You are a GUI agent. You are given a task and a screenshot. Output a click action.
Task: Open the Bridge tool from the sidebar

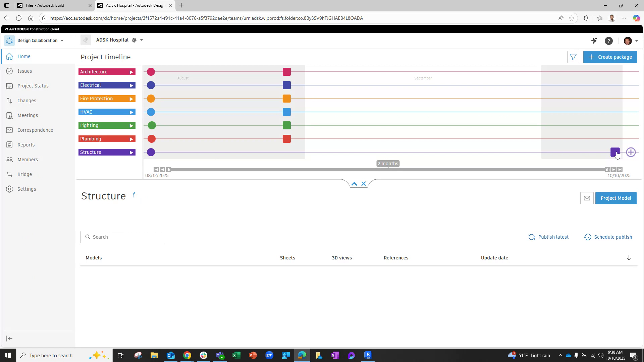point(24,174)
